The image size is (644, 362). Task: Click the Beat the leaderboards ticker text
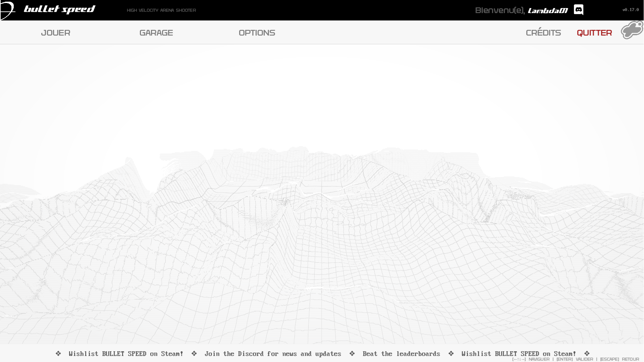pos(401,354)
